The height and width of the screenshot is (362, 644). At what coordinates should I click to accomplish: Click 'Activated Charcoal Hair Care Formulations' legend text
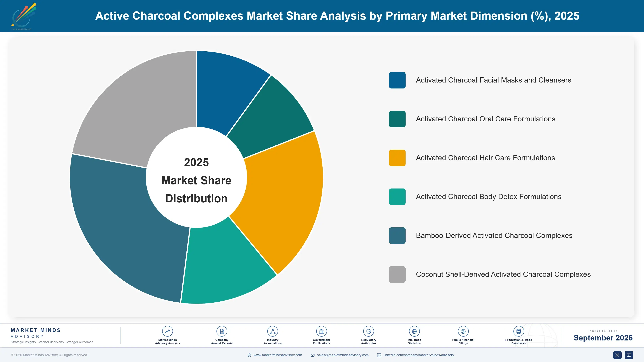coord(485,158)
